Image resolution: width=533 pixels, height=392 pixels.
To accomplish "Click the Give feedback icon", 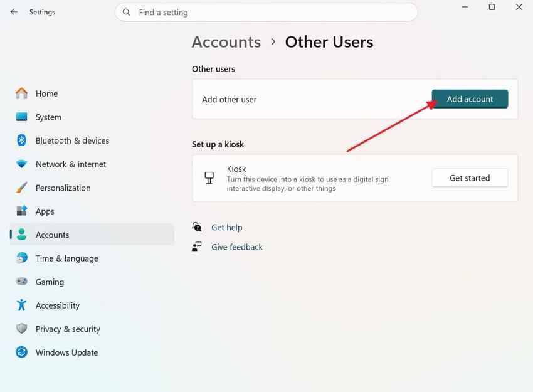I will tap(197, 246).
